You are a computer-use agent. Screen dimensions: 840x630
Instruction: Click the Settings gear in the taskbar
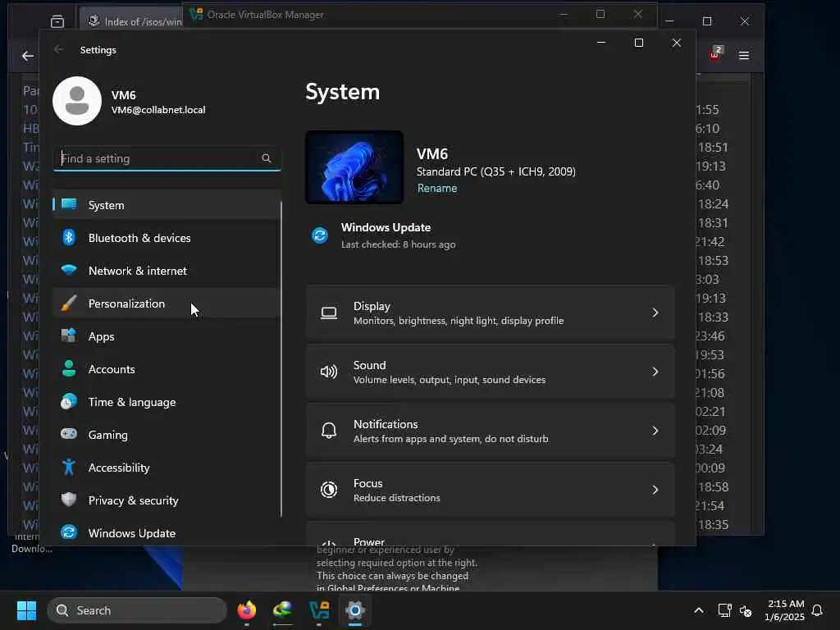pos(355,610)
